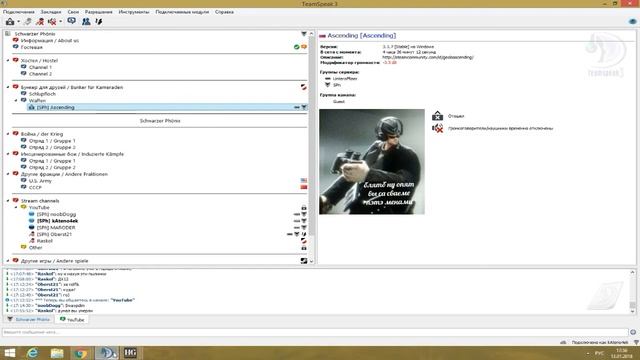Select user [SPh] noobDogg
640x360 pixels.
56,214
